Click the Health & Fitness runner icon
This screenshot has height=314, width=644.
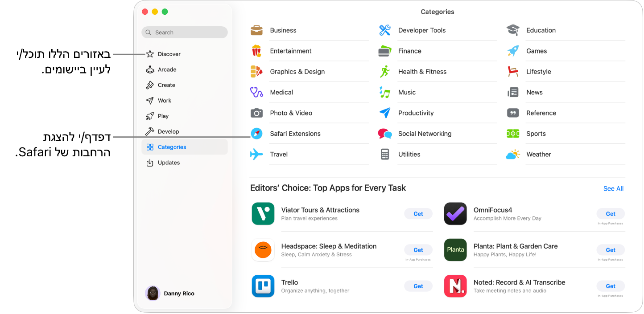coord(384,71)
